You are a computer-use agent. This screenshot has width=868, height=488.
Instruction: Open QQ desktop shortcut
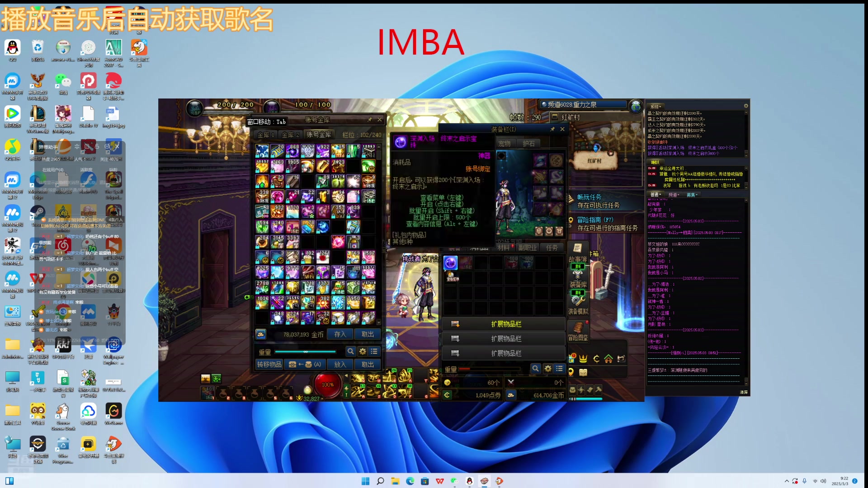(12, 50)
